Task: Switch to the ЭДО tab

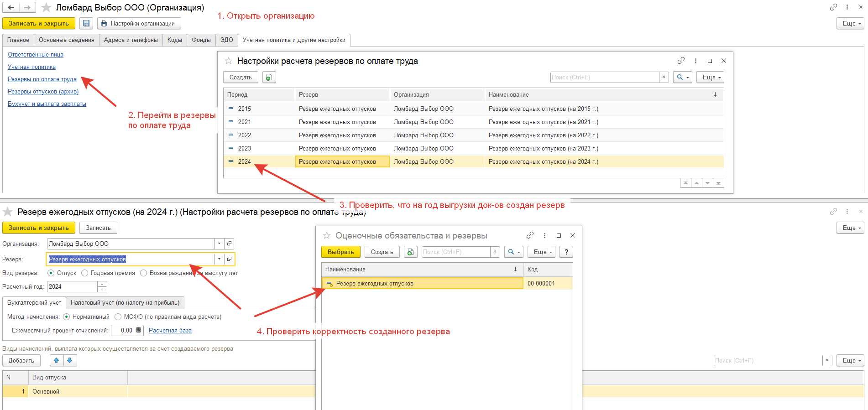Action: [x=227, y=40]
